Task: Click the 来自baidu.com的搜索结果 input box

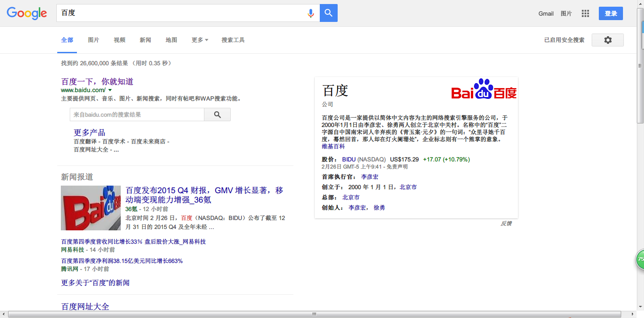Action: point(137,114)
